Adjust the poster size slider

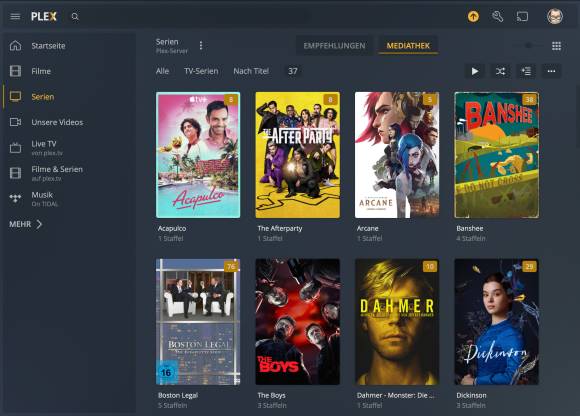[x=528, y=45]
